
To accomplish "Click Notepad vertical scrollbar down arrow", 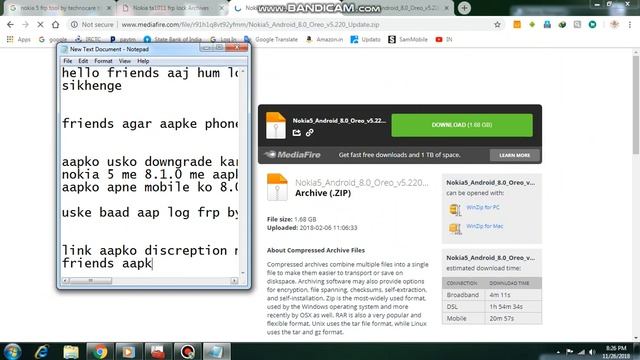I will [x=243, y=272].
